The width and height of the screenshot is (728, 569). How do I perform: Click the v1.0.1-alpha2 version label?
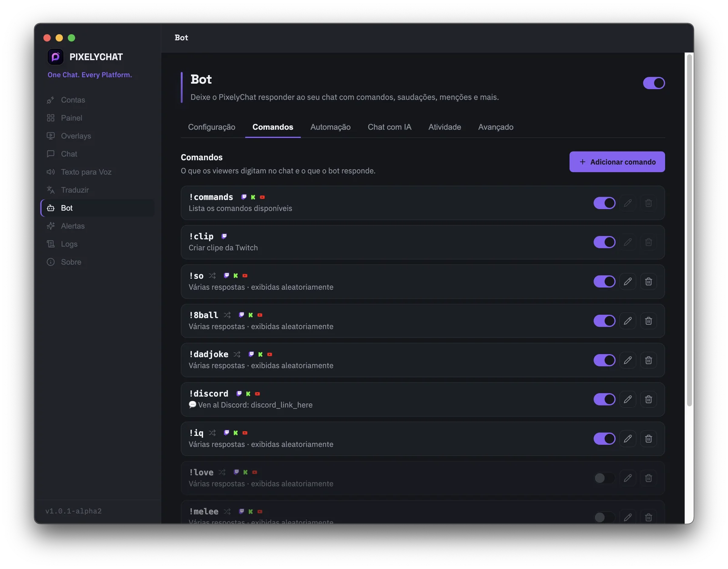(x=74, y=511)
